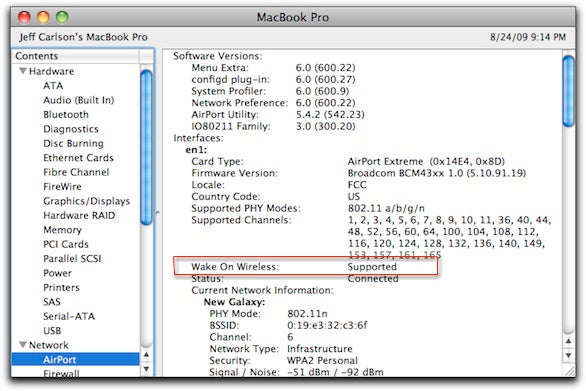Image resolution: width=586 pixels, height=391 pixels.
Task: Click the window resize grip corner
Action: (x=569, y=371)
